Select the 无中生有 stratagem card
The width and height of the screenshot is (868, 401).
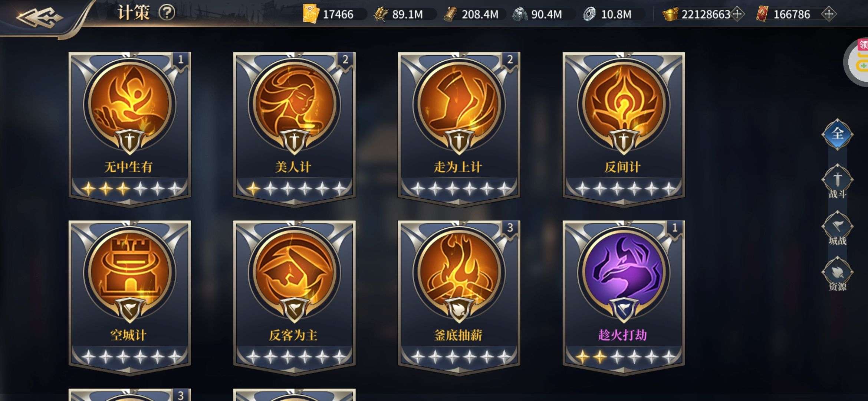click(129, 128)
